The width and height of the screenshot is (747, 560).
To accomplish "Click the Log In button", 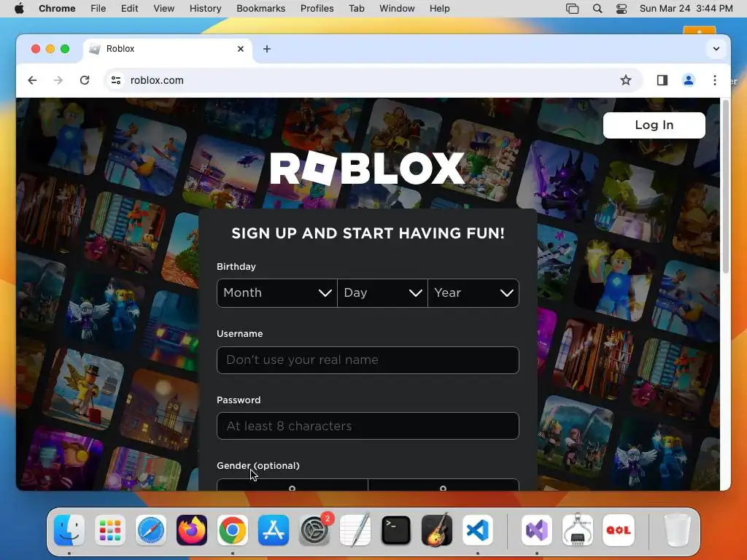I will point(654,125).
